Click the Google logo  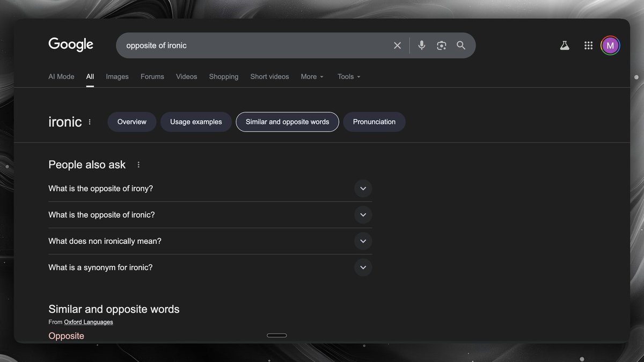pyautogui.click(x=71, y=45)
